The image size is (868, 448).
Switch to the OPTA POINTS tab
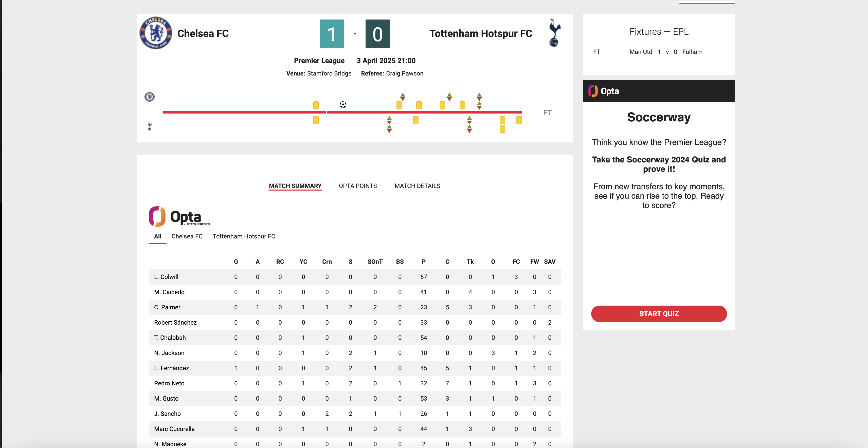[357, 185]
